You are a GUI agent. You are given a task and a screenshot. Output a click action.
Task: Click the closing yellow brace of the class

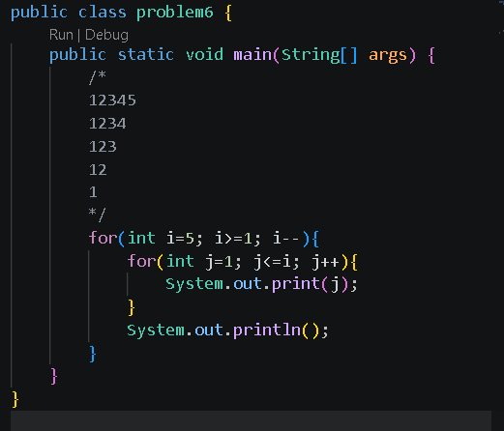(x=15, y=400)
